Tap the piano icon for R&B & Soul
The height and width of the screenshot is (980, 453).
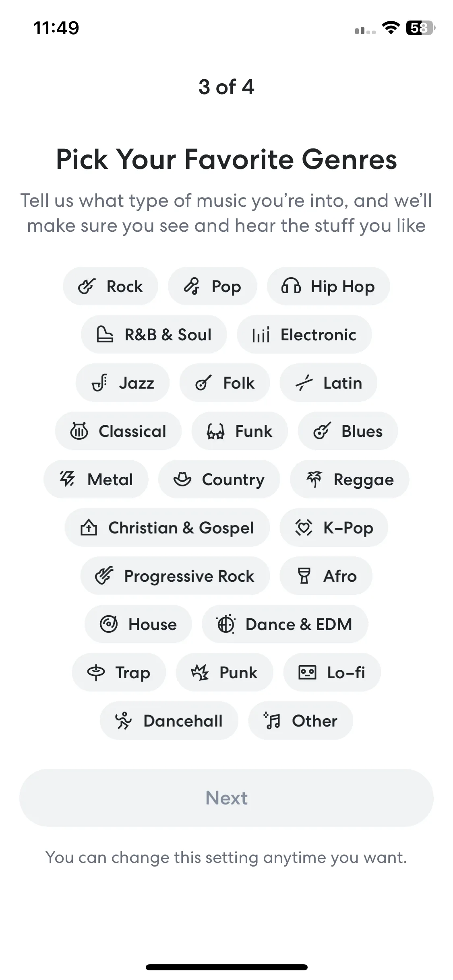click(x=105, y=335)
